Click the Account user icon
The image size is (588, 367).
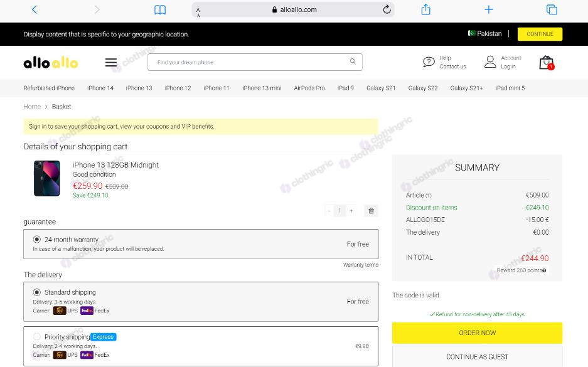(x=490, y=62)
